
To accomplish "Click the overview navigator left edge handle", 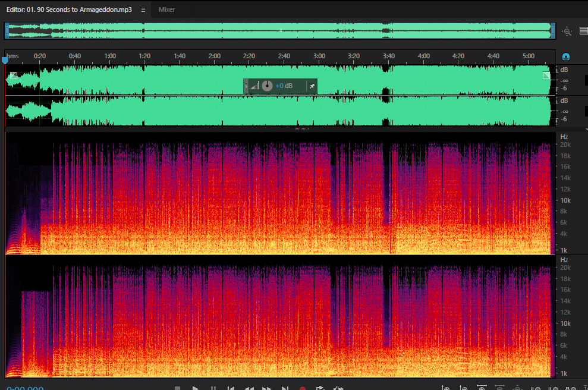I will [7, 31].
